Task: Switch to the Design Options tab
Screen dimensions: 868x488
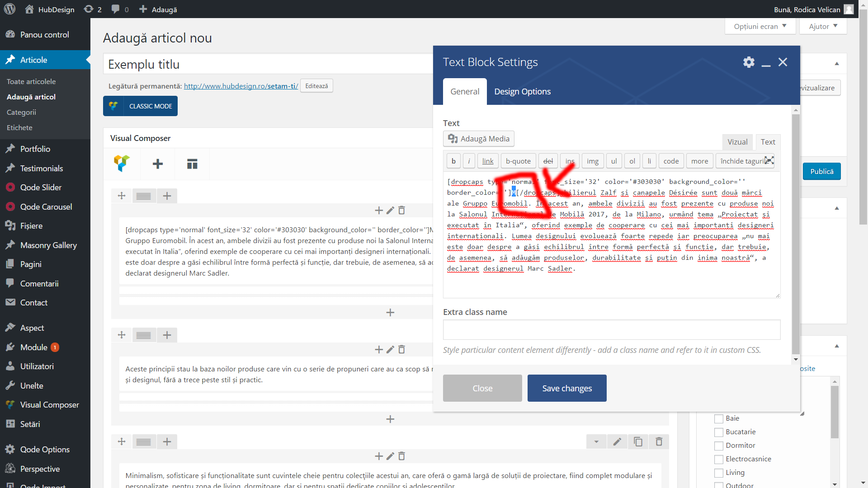Action: (x=522, y=91)
